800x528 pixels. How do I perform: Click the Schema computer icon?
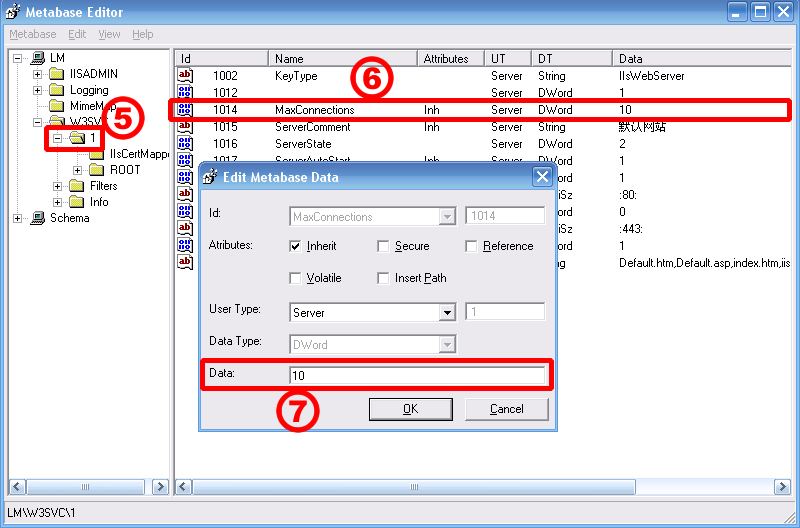[x=38, y=218]
